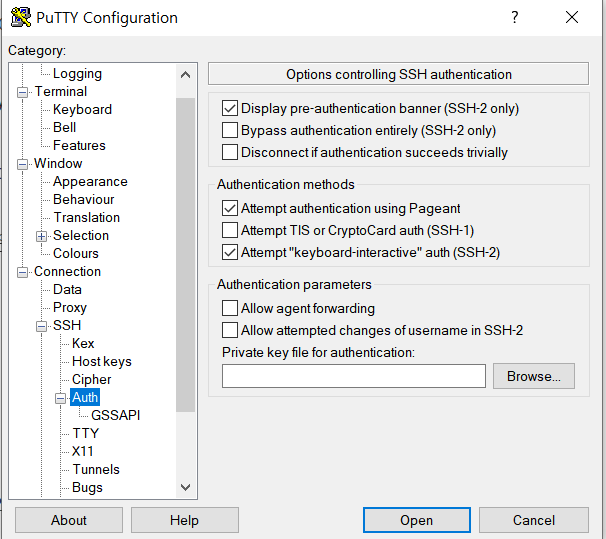Check Allow attempted changes of username
This screenshot has width=606, height=539.
(x=230, y=330)
